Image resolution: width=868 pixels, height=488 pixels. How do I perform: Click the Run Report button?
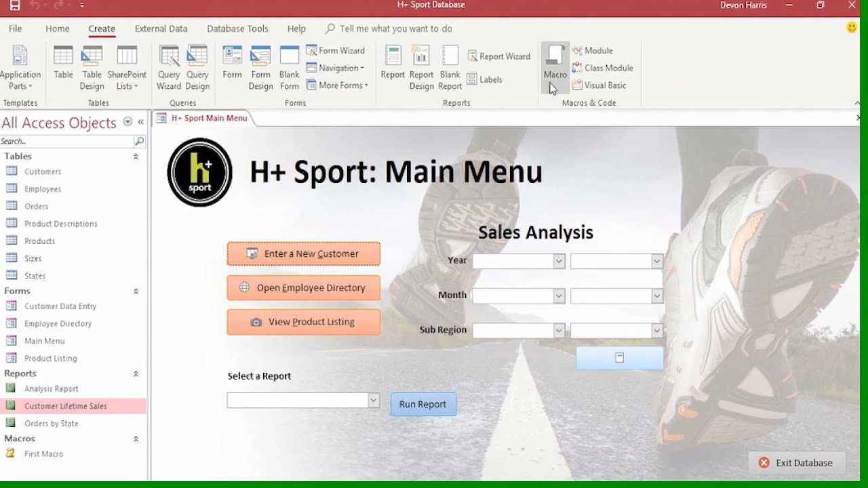(423, 405)
